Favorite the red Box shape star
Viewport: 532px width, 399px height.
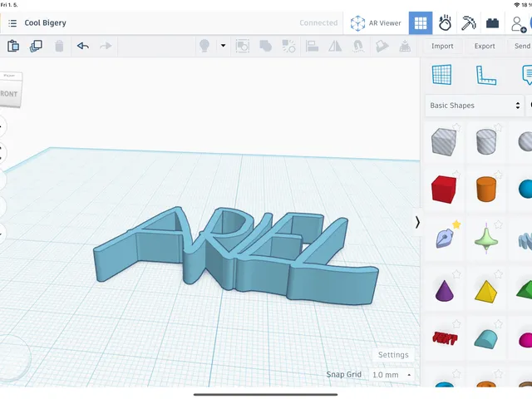pos(456,175)
